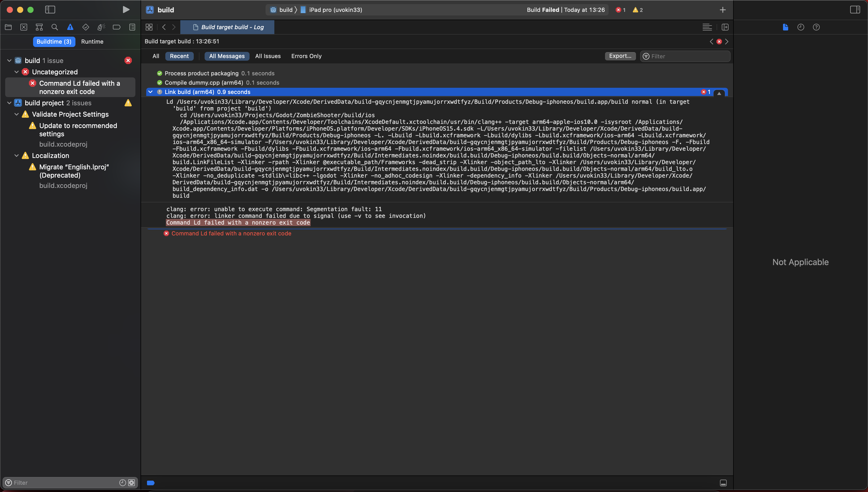Viewport: 868px width, 492px height.
Task: Collapse the Localization issue group
Action: [16, 155]
